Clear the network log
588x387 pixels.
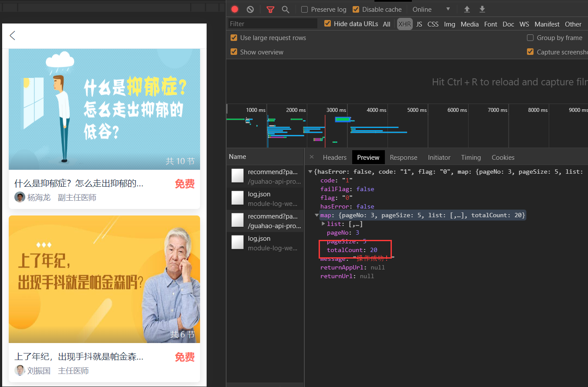[x=250, y=9]
